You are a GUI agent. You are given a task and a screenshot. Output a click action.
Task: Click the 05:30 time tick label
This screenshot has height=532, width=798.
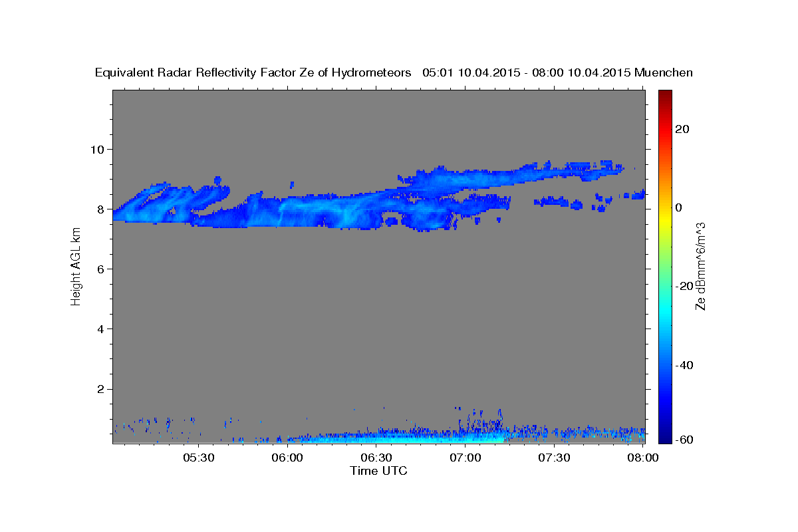pos(198,458)
